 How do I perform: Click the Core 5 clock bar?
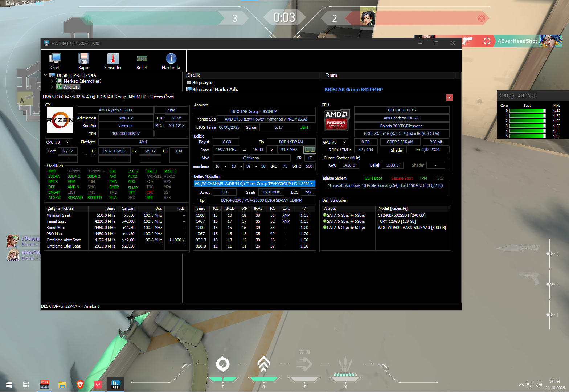coord(527,136)
